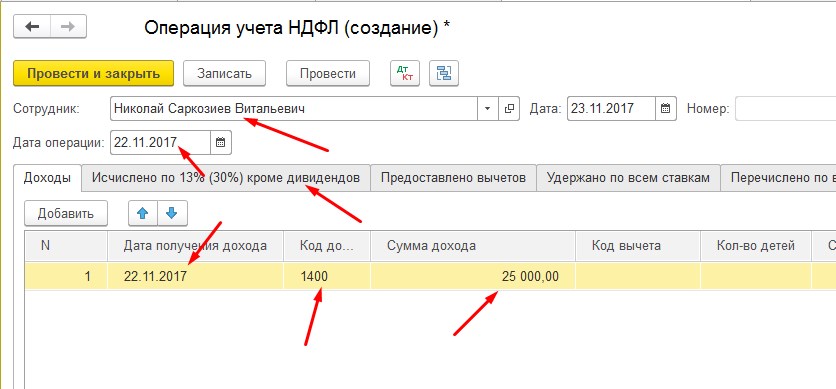Open calendar for the Дата field
Image resolution: width=836 pixels, height=389 pixels.
[665, 109]
